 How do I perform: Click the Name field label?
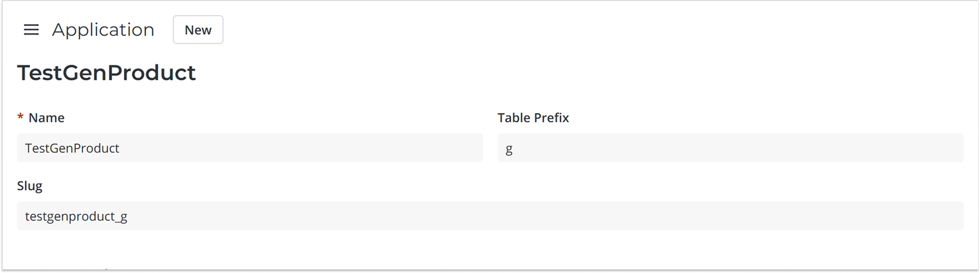[x=47, y=118]
